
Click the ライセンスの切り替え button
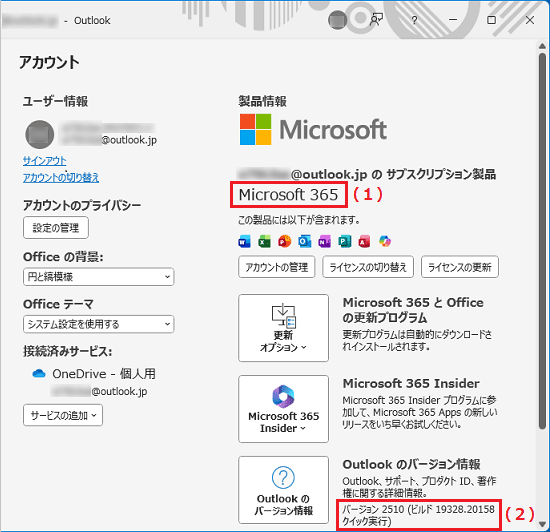tap(368, 267)
